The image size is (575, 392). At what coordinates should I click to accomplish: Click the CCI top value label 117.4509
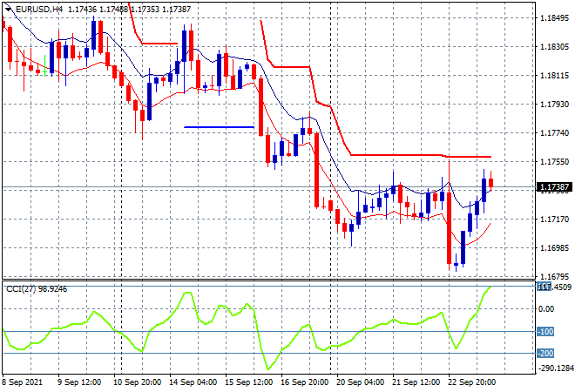pyautogui.click(x=555, y=287)
